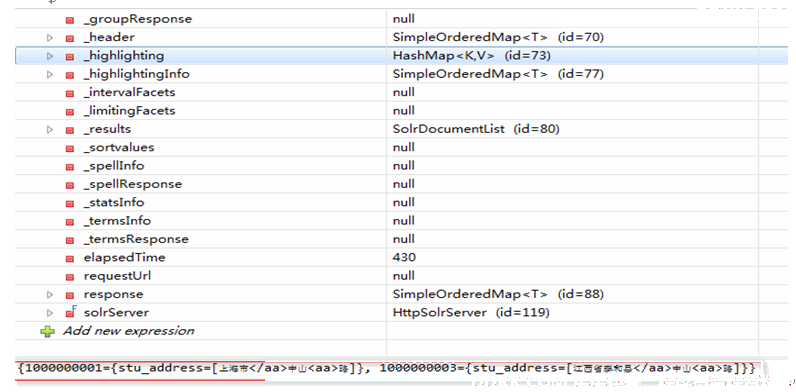
Task: Click the _results field icon
Action: tap(70, 129)
